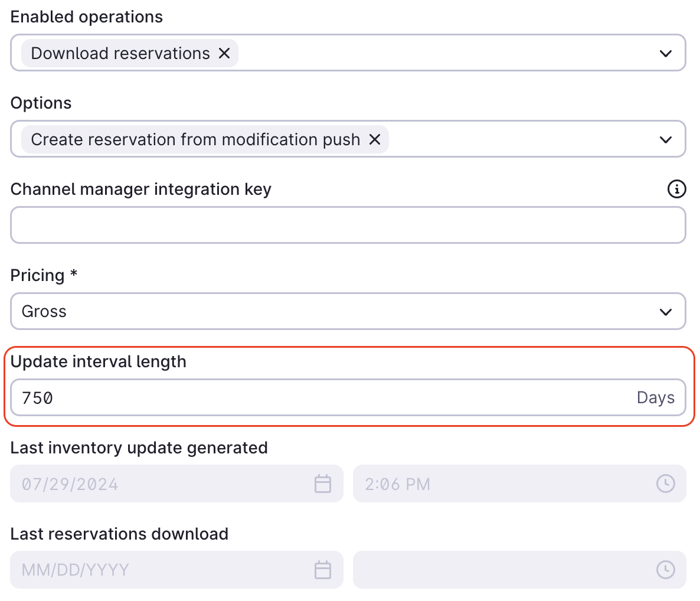Click the Download reservations tag text

pyautogui.click(x=120, y=54)
